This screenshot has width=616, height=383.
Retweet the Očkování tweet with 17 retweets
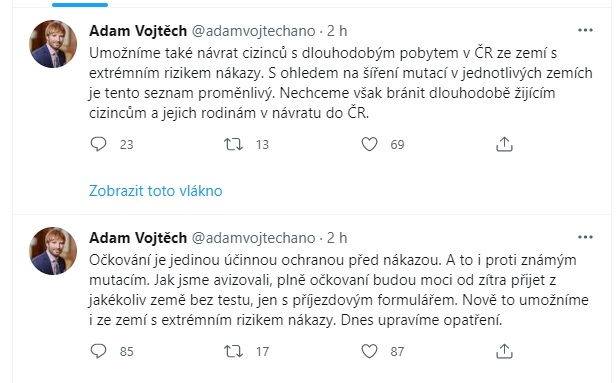[x=233, y=351]
